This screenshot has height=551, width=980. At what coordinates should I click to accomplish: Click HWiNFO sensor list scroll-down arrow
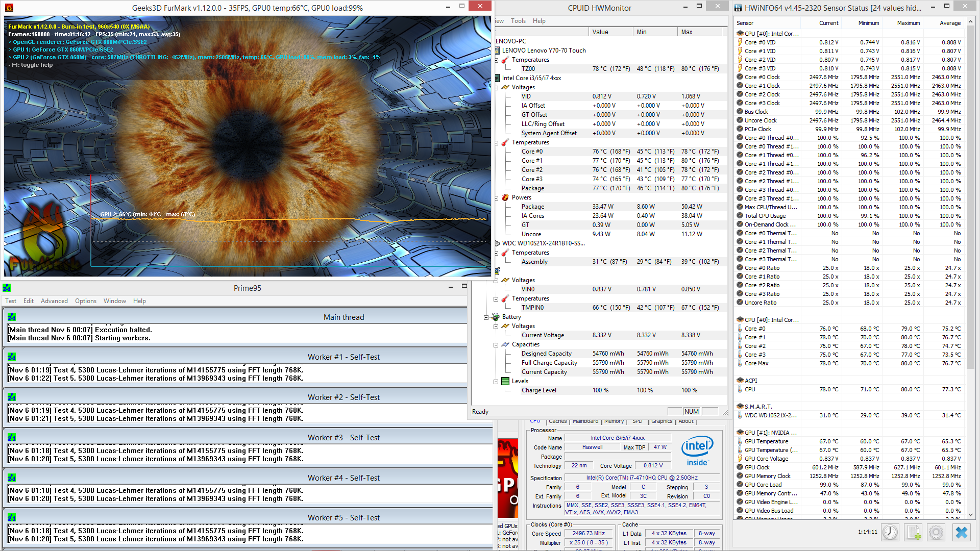click(x=970, y=515)
